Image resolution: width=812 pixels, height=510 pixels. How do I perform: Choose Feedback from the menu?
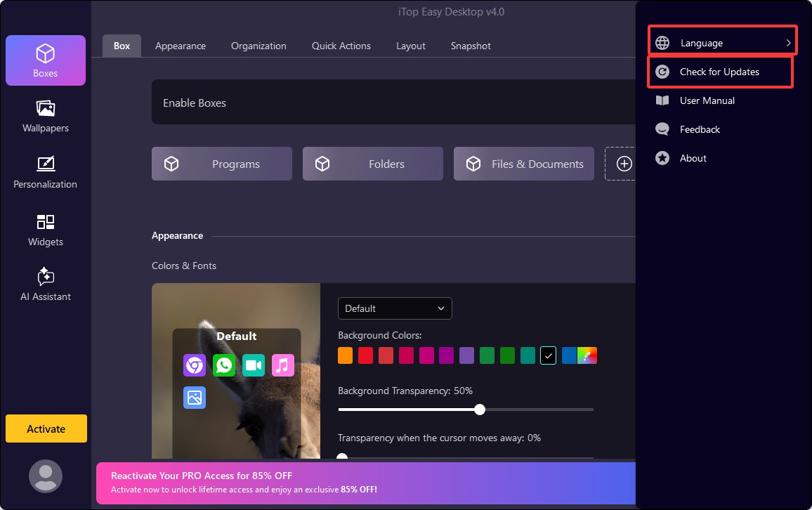click(x=700, y=129)
